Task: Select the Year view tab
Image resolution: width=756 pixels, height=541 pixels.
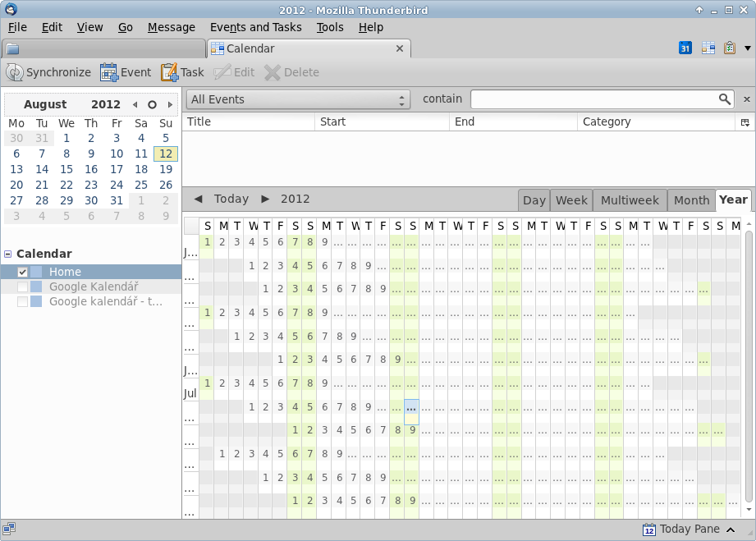Action: [733, 199]
